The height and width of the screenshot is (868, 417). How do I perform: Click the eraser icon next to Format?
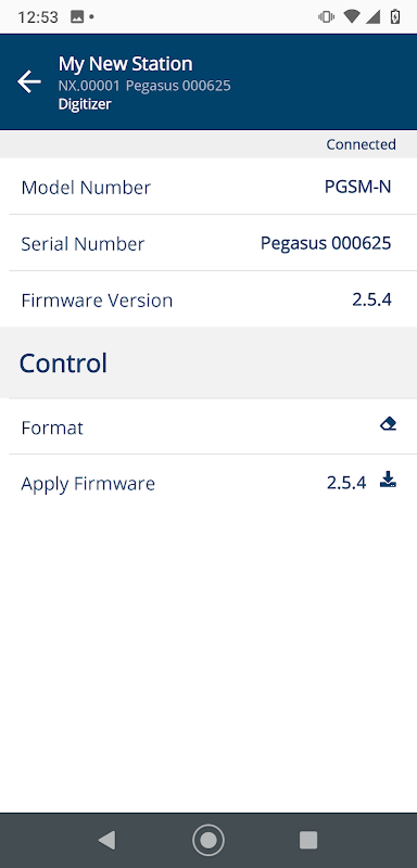point(388,424)
